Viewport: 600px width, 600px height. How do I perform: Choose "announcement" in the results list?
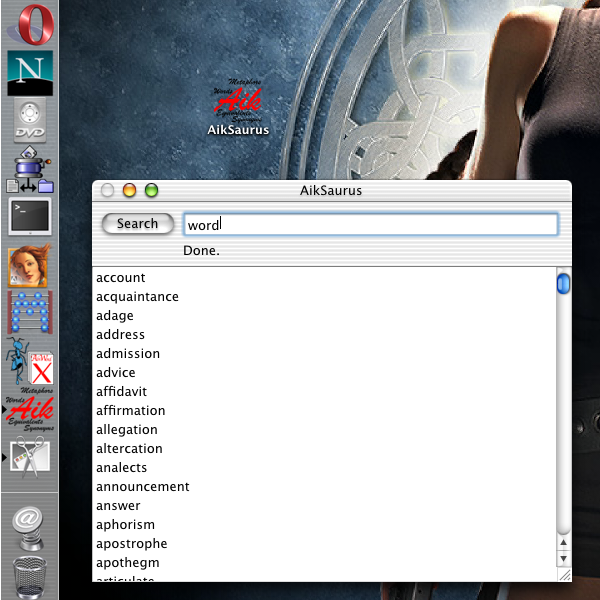pyautogui.click(x=142, y=487)
